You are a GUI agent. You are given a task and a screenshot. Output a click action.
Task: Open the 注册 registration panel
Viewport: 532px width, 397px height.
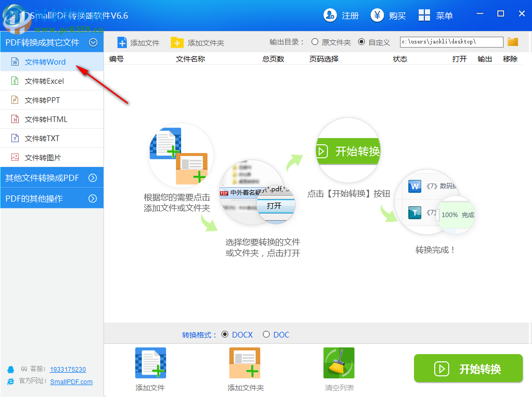tap(341, 15)
